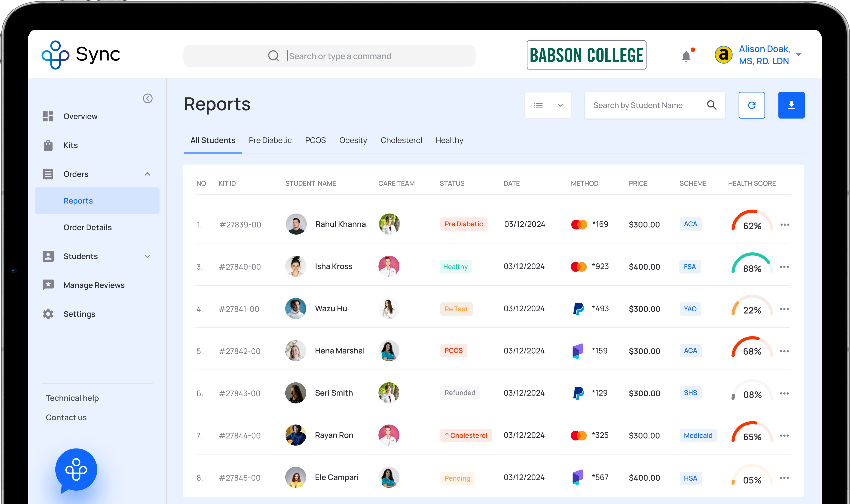Image resolution: width=850 pixels, height=504 pixels.
Task: Open the user account dropdown arrow
Action: (799, 55)
